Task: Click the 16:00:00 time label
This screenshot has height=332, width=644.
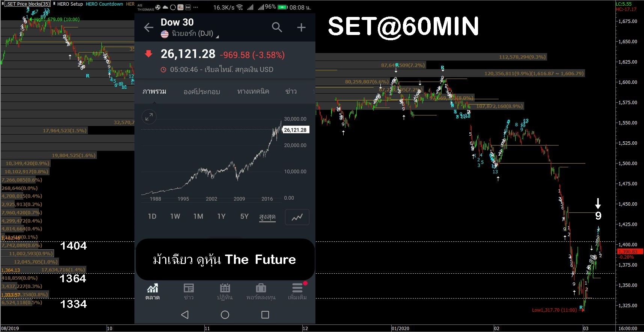Action: point(628,329)
